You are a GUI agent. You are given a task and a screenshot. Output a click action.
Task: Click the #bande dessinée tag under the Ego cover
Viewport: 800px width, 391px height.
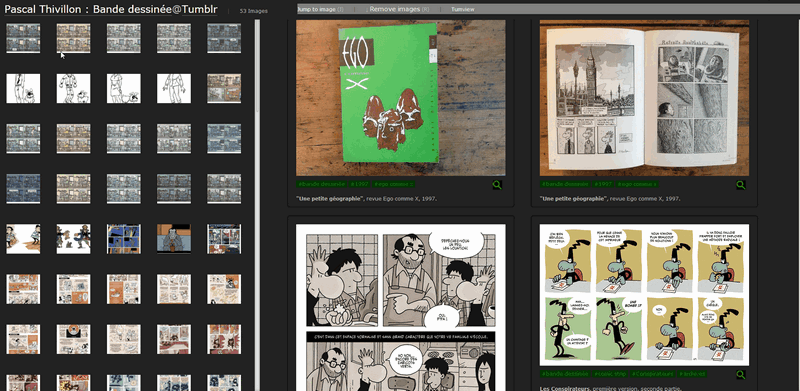[x=321, y=184]
